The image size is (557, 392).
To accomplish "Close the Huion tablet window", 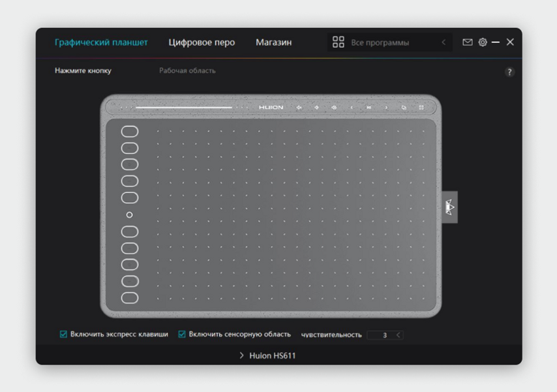I will tap(510, 42).
